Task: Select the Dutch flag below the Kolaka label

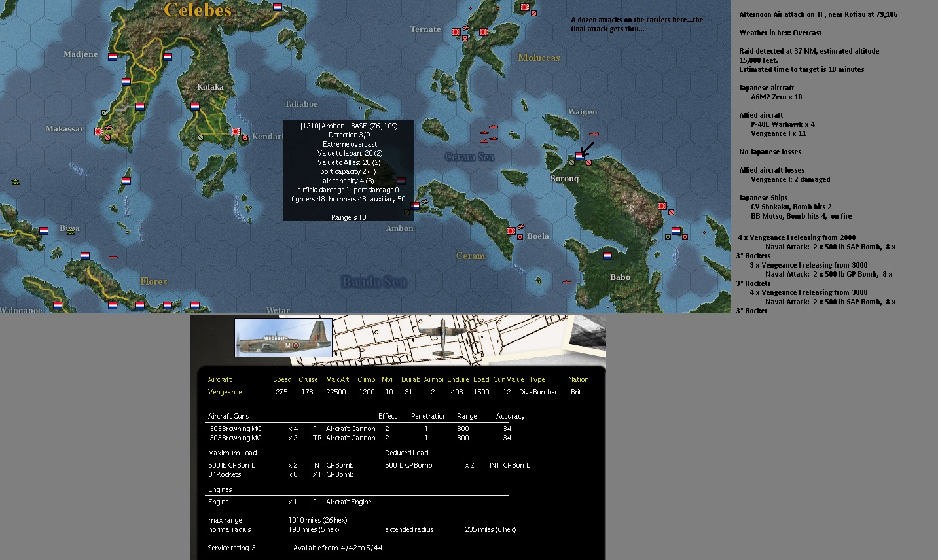Action: tap(195, 106)
